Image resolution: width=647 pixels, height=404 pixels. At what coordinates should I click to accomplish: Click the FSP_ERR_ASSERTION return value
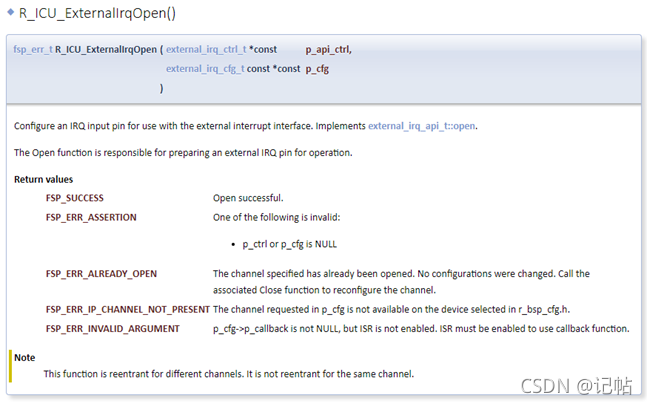(x=91, y=217)
